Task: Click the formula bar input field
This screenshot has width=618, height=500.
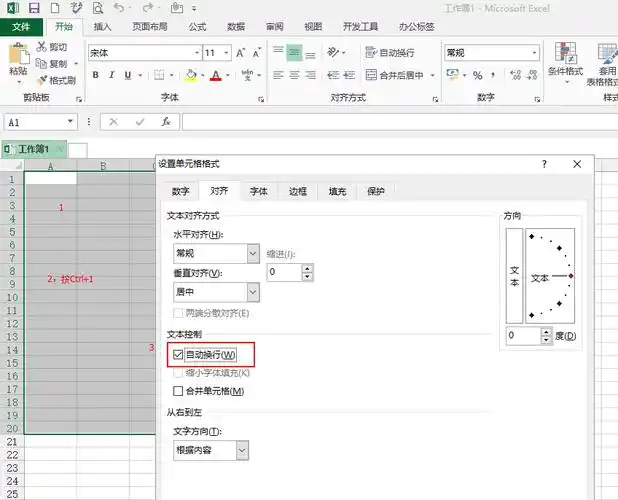Action: pyautogui.click(x=400, y=122)
